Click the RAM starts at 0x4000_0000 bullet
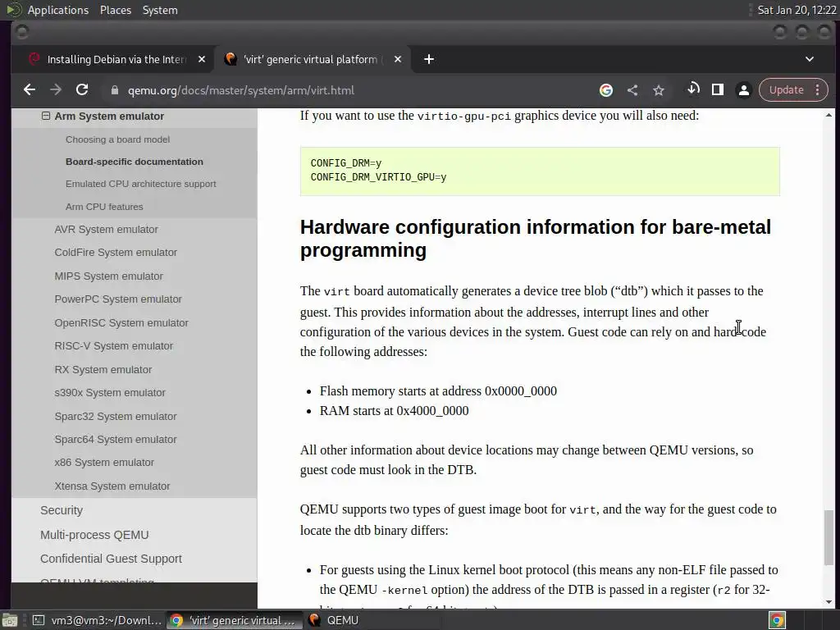This screenshot has height=630, width=840. pos(395,411)
